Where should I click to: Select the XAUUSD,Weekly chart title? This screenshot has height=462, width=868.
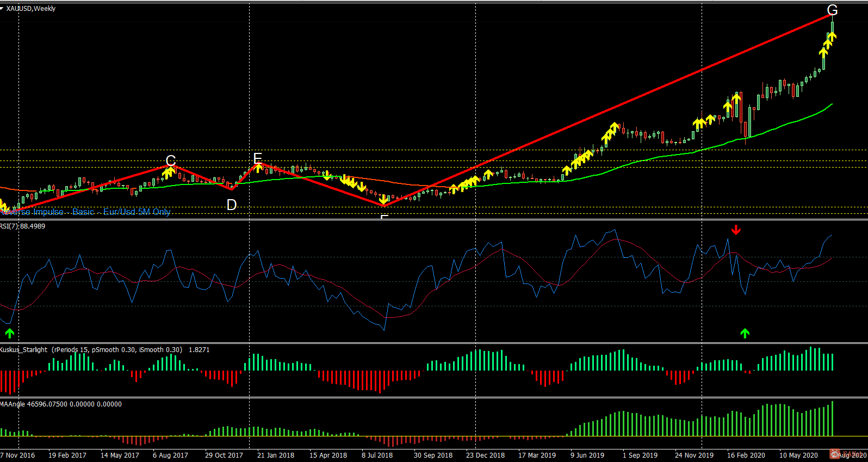pyautogui.click(x=31, y=9)
